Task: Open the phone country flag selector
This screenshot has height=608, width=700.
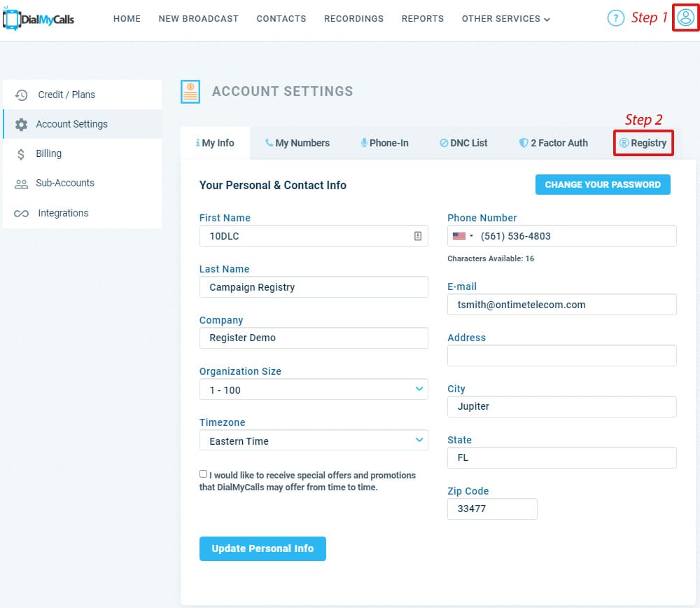Action: (x=463, y=236)
